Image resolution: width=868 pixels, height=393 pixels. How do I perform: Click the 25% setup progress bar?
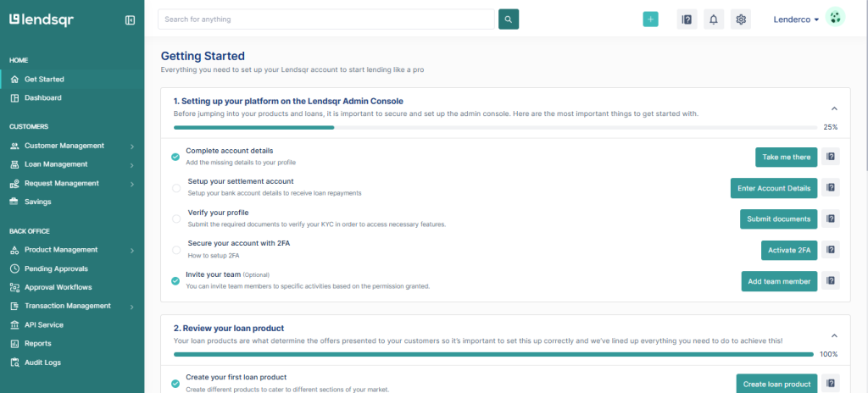495,127
